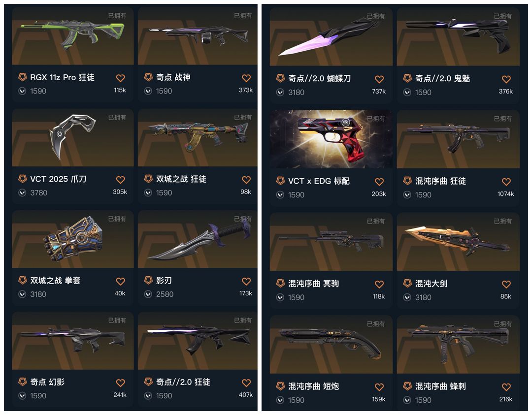Like the VCT 2025 爪刀 skin
The height and width of the screenshot is (415, 532).
(121, 180)
